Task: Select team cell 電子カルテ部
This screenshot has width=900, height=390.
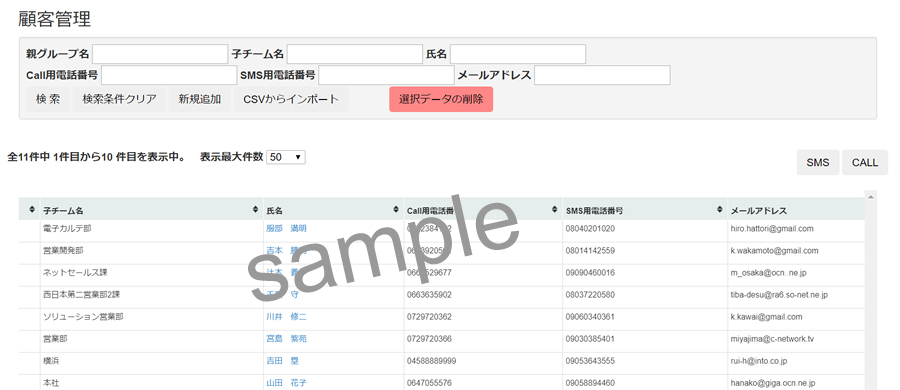Action: (67, 229)
